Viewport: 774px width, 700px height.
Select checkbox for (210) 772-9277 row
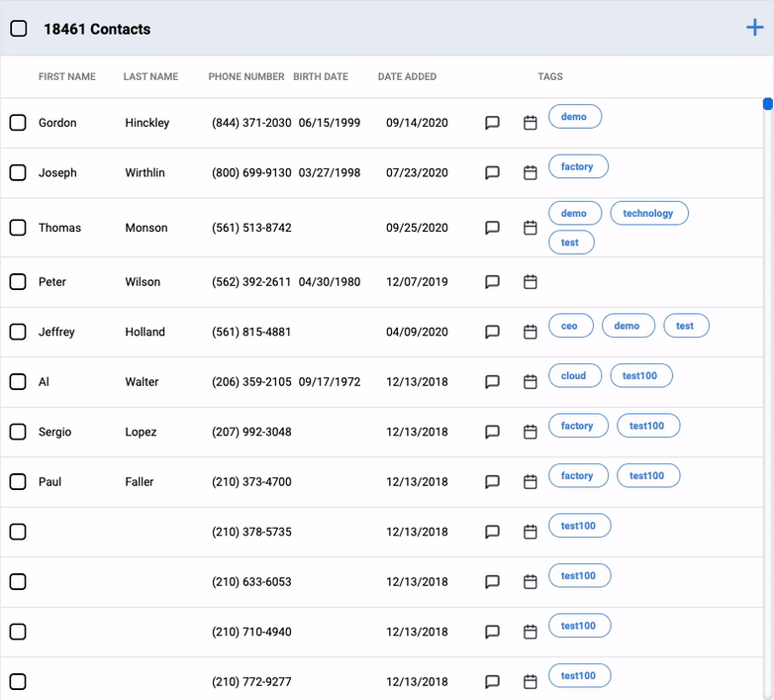pos(18,682)
